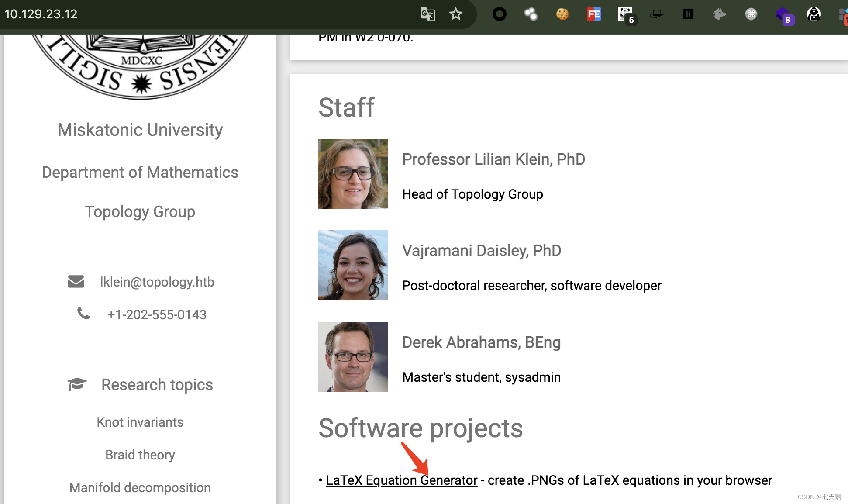The width and height of the screenshot is (848, 504).
Task: Open the panda extension with badge 5
Action: (x=626, y=14)
